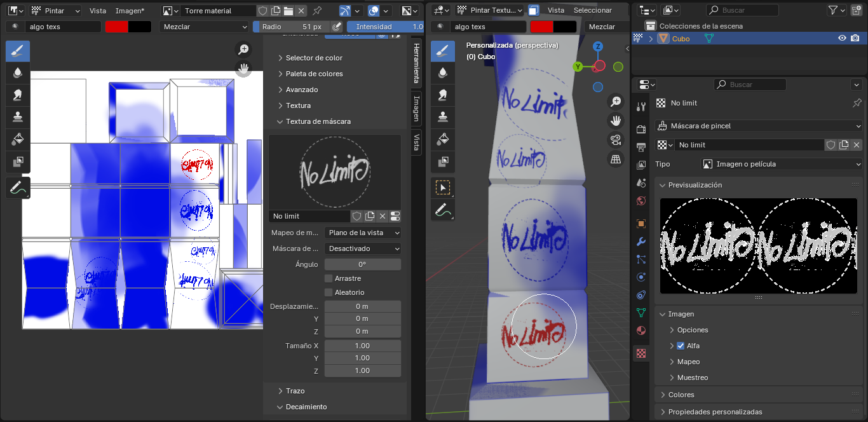868x422 pixels.
Task: Click the red brush color swatch
Action: tap(116, 27)
